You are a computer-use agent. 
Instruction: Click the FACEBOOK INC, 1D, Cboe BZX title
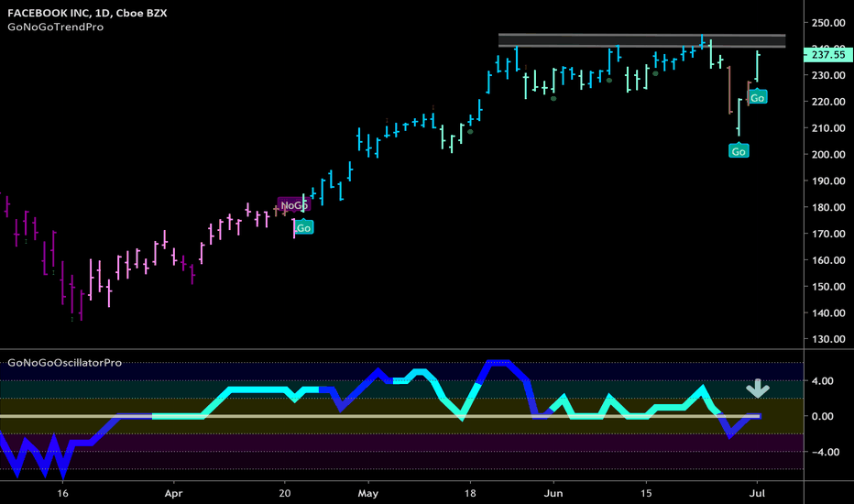[87, 13]
